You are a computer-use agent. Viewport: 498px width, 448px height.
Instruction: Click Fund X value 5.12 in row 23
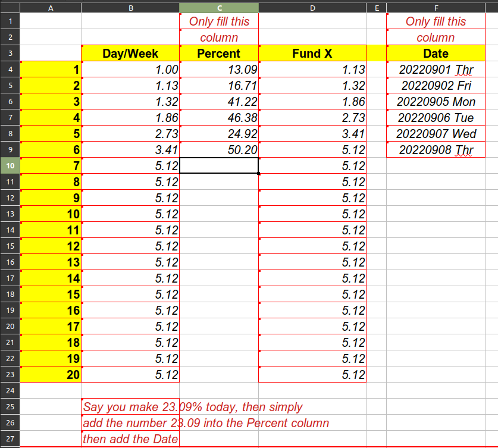coord(312,374)
